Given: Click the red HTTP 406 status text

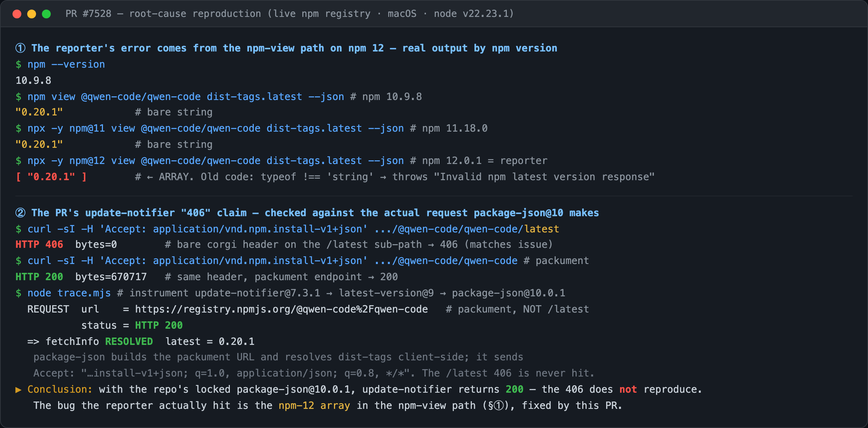Looking at the screenshot, I should pyautogui.click(x=39, y=245).
